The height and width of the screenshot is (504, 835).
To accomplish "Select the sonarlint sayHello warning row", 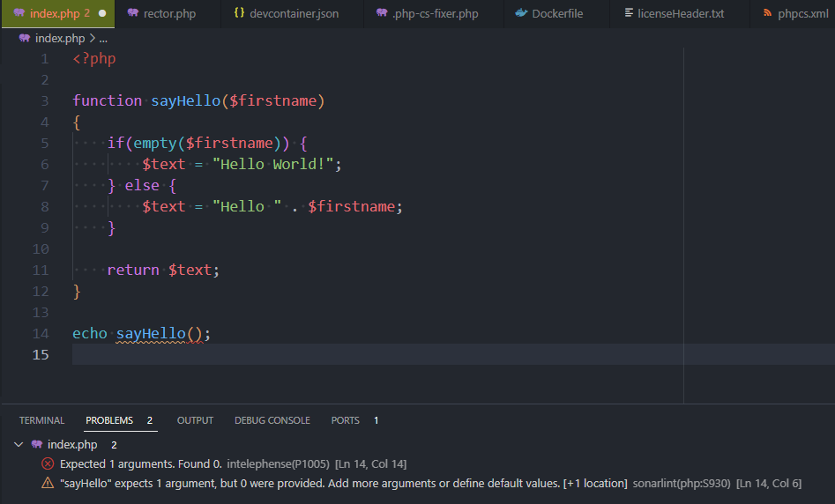I will 418,483.
